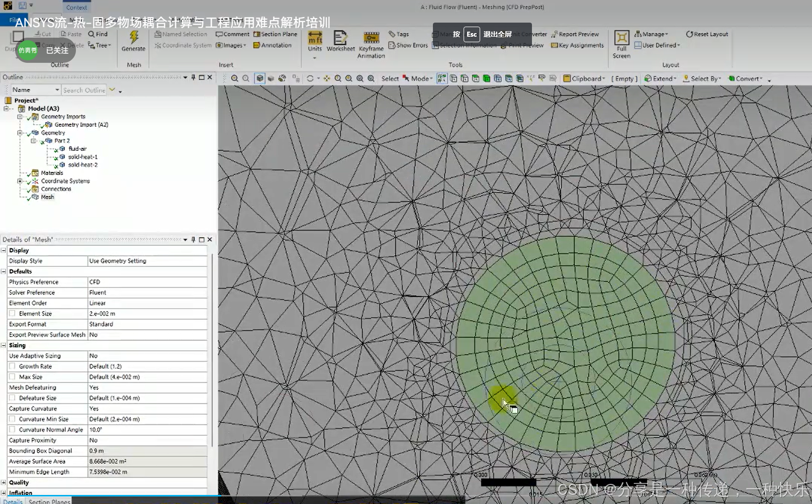Screen dimensions: 812x504
Task: Click Reset Layout
Action: pyautogui.click(x=707, y=34)
